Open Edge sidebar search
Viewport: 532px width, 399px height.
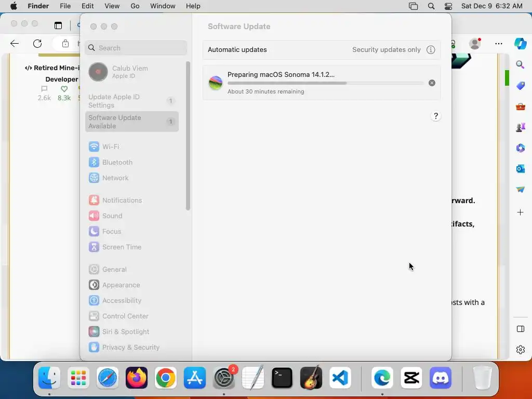pos(520,64)
